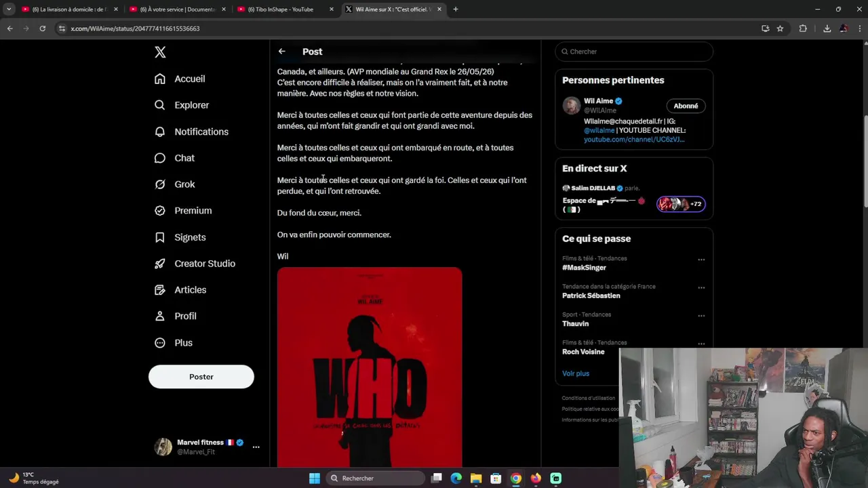Open the Thauvin trend
Image resolution: width=868 pixels, height=488 pixels.
coord(575,324)
